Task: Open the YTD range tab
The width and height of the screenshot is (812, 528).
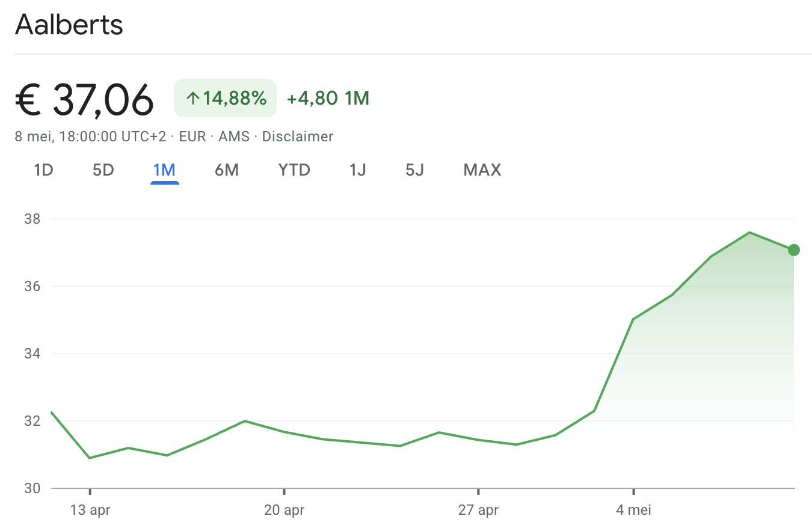Action: tap(294, 170)
